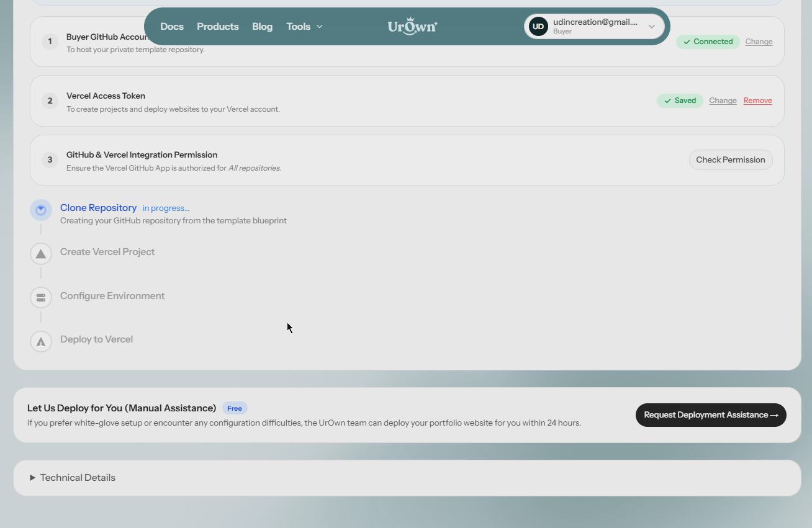Click Request Deployment Assistance button
Viewport: 812px width, 528px height.
(x=711, y=415)
